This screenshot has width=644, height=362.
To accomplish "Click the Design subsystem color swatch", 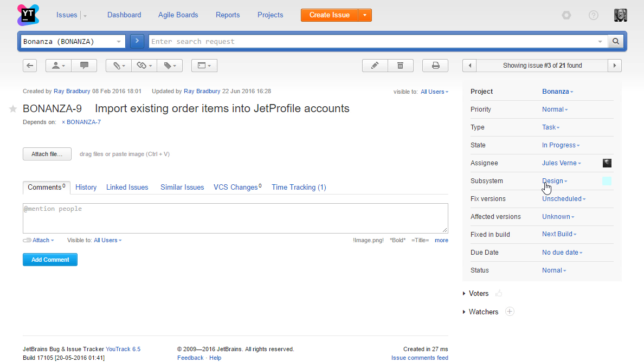I will (607, 181).
